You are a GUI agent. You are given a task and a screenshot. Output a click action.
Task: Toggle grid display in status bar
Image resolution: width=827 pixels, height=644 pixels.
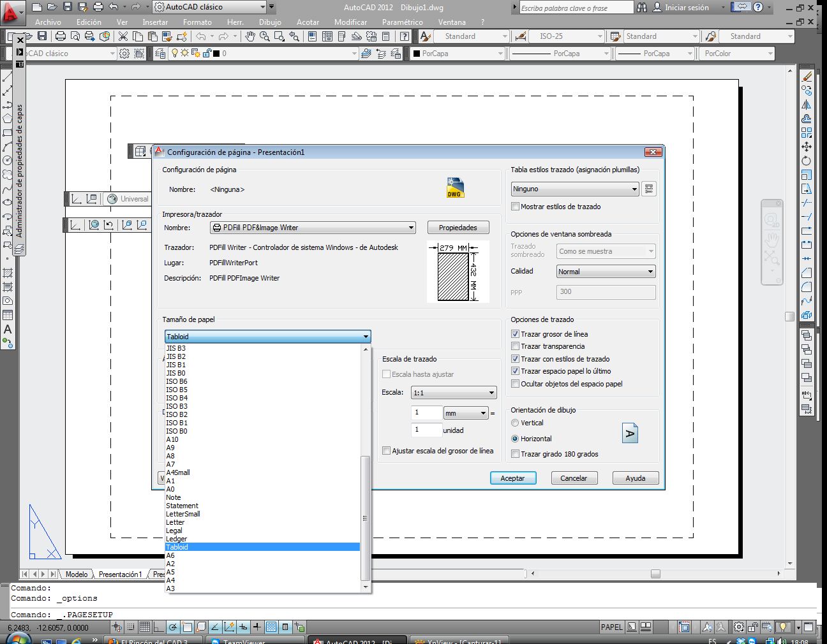coord(145,627)
